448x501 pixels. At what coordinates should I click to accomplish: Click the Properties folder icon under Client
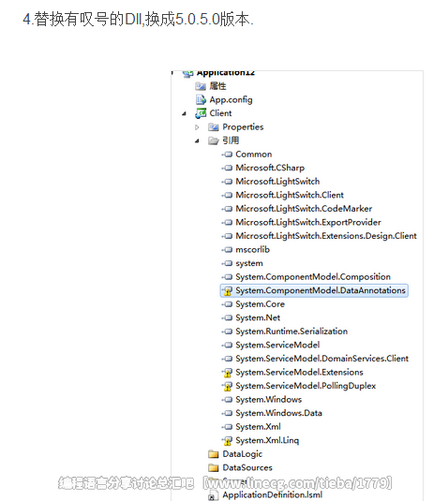click(214, 127)
